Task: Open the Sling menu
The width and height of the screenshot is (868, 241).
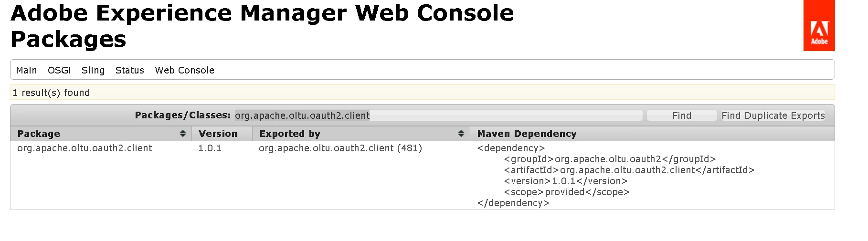Action: 93,70
